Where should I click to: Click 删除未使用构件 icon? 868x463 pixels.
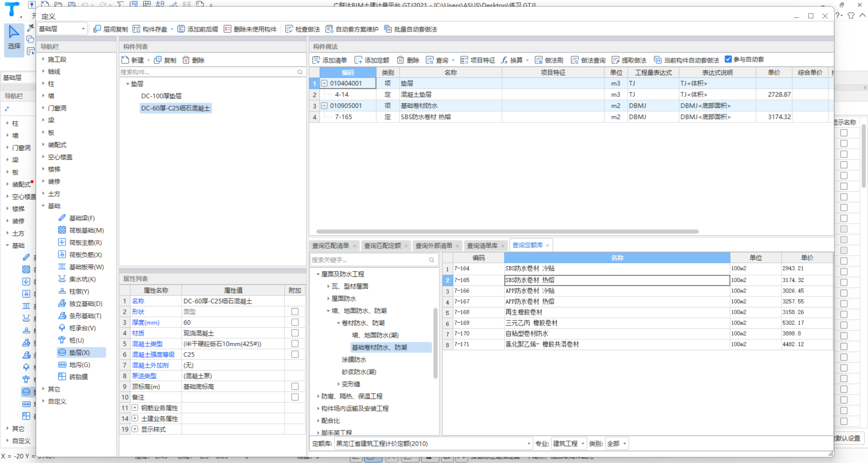tap(227, 29)
